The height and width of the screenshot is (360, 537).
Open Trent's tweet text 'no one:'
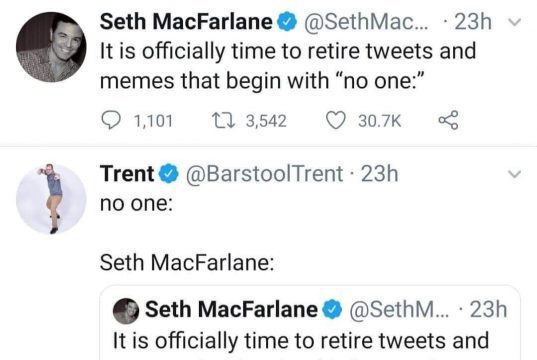(136, 203)
